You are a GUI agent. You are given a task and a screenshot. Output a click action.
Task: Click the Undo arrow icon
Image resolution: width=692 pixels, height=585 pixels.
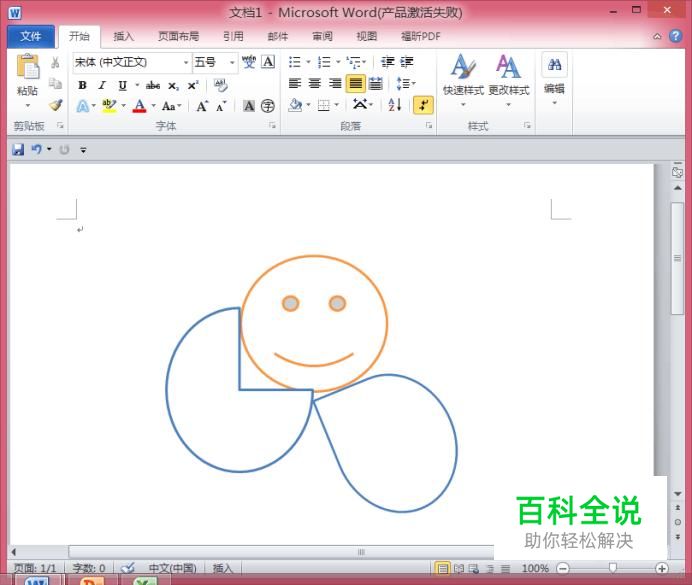coord(37,150)
